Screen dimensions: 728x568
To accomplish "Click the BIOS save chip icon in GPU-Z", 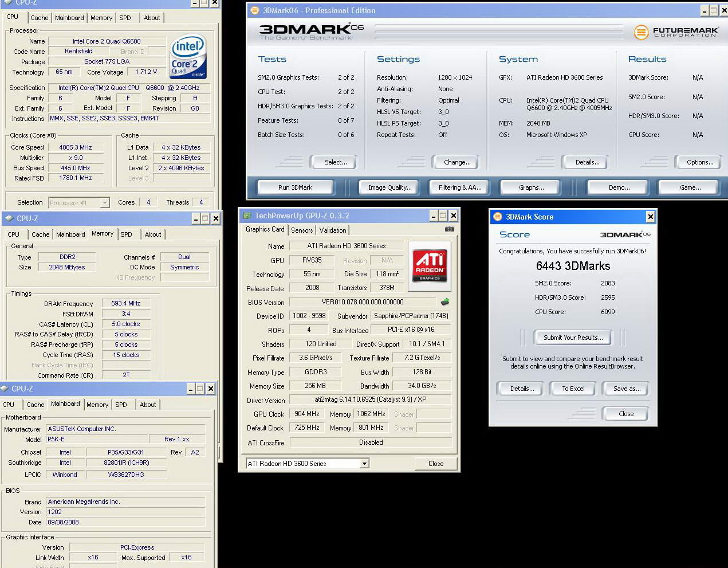I will [445, 301].
